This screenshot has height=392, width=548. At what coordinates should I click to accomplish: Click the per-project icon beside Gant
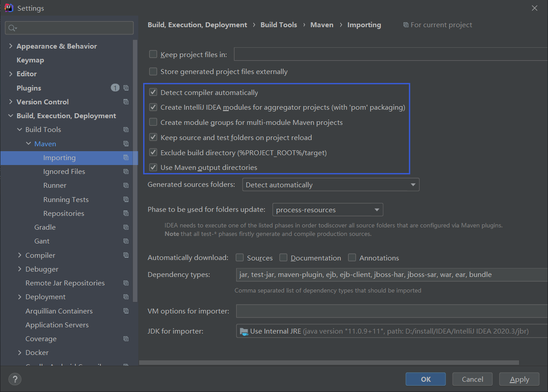[x=126, y=241]
